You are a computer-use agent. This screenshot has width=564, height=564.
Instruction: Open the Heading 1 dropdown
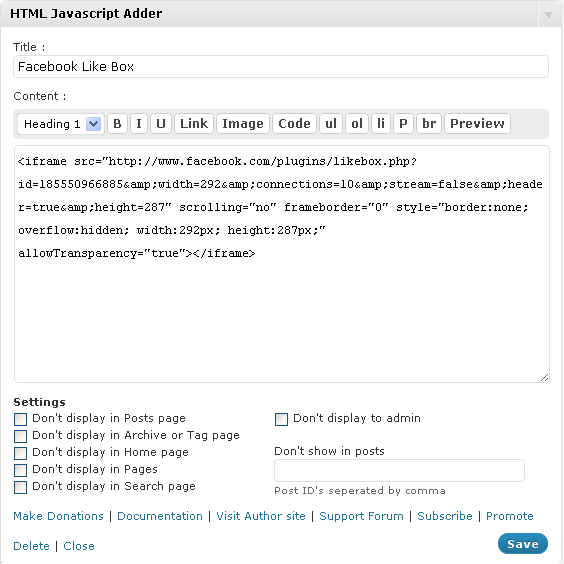click(x=61, y=124)
